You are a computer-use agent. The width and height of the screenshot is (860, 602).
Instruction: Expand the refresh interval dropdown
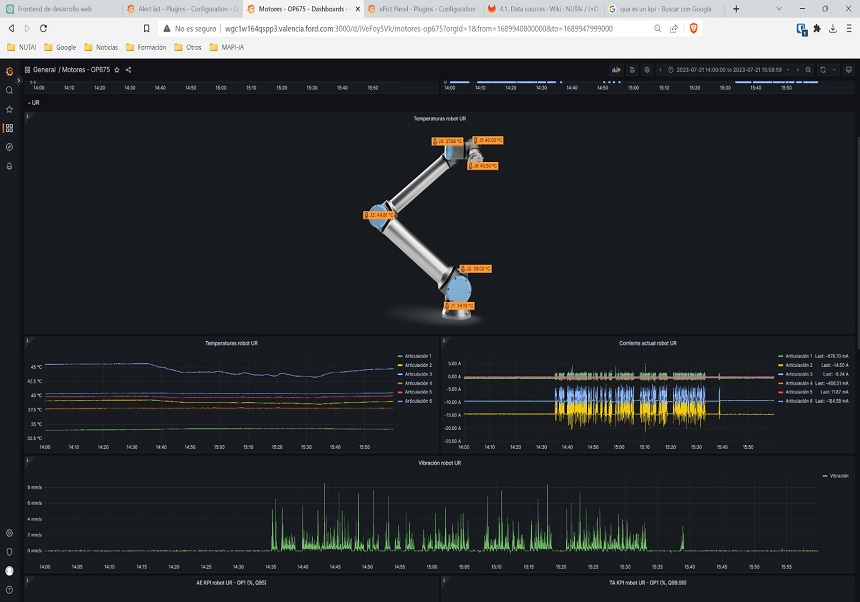(x=835, y=70)
